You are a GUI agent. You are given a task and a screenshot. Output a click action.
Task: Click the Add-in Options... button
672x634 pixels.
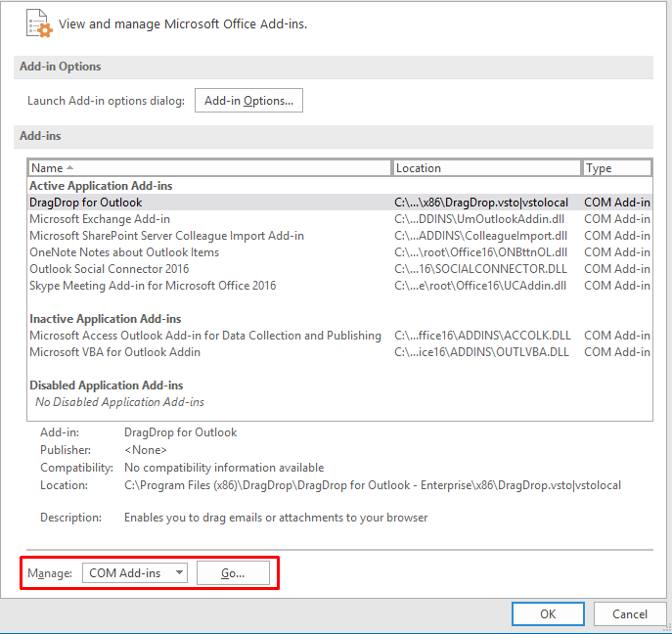pyautogui.click(x=248, y=101)
